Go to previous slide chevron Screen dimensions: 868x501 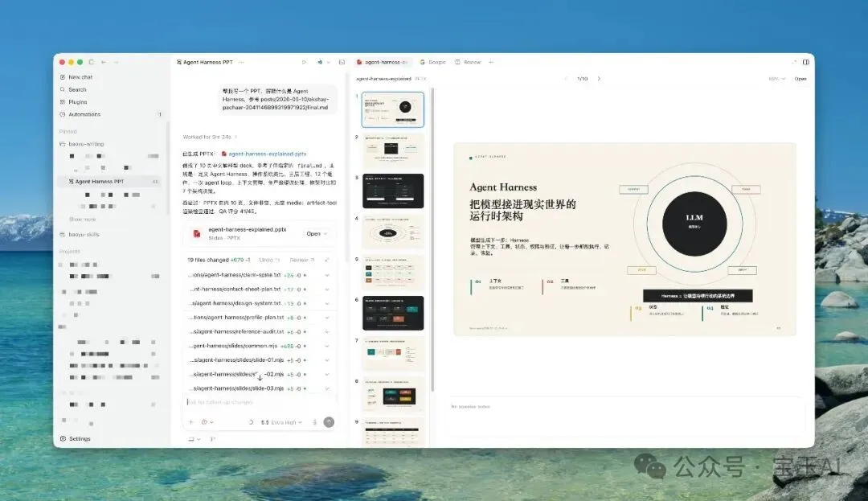566,79
